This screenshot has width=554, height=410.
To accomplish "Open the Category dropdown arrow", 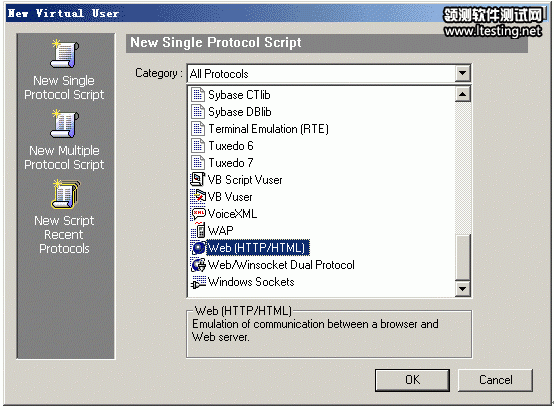I will point(462,74).
